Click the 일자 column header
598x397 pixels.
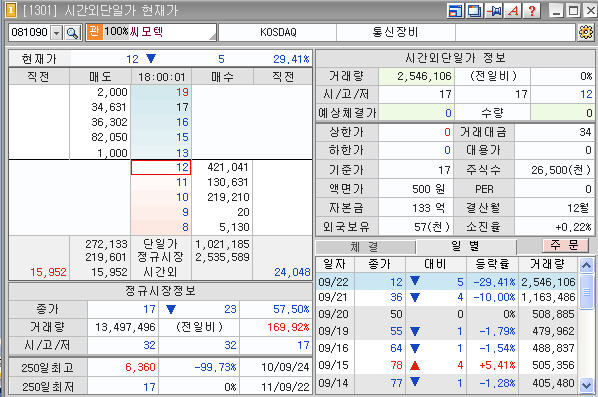click(335, 264)
